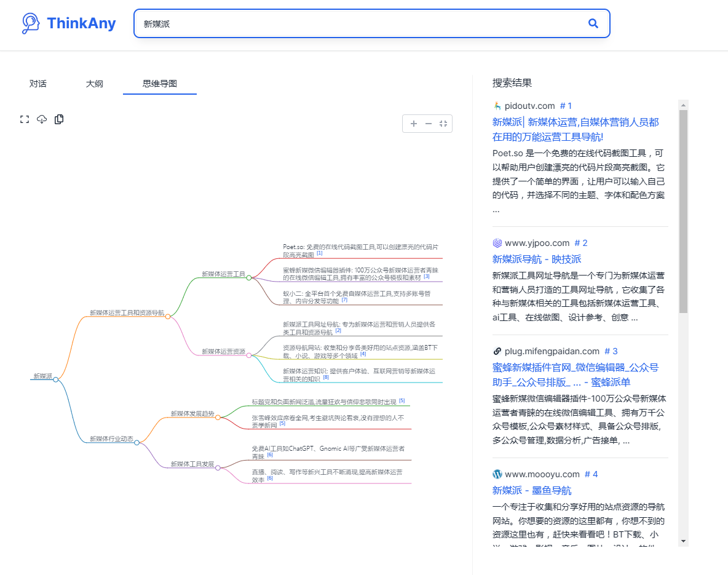Viewport: 728px width, 575px height.
Task: Click inside the search input field
Action: (307, 23)
